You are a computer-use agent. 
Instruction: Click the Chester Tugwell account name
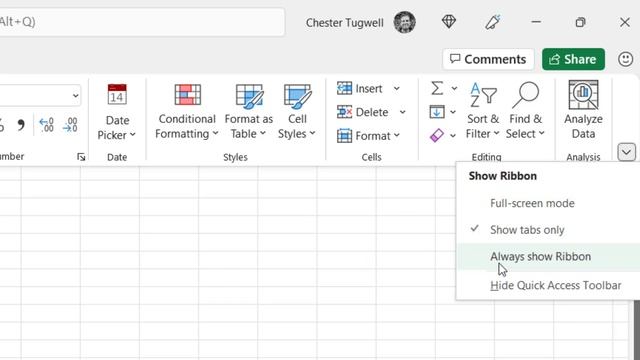point(344,23)
